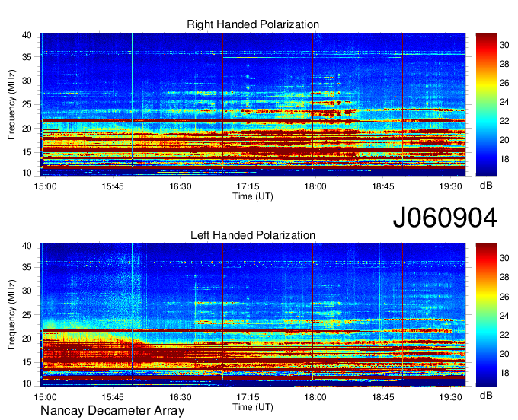The image size is (518, 420).
Task: Click the 15:00 tick under Left Handed plot
Action: coord(45,397)
